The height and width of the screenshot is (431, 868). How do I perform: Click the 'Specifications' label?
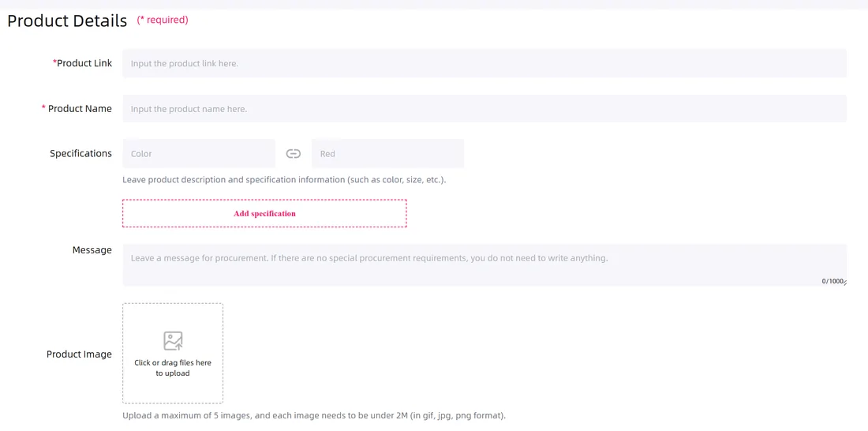(x=80, y=153)
